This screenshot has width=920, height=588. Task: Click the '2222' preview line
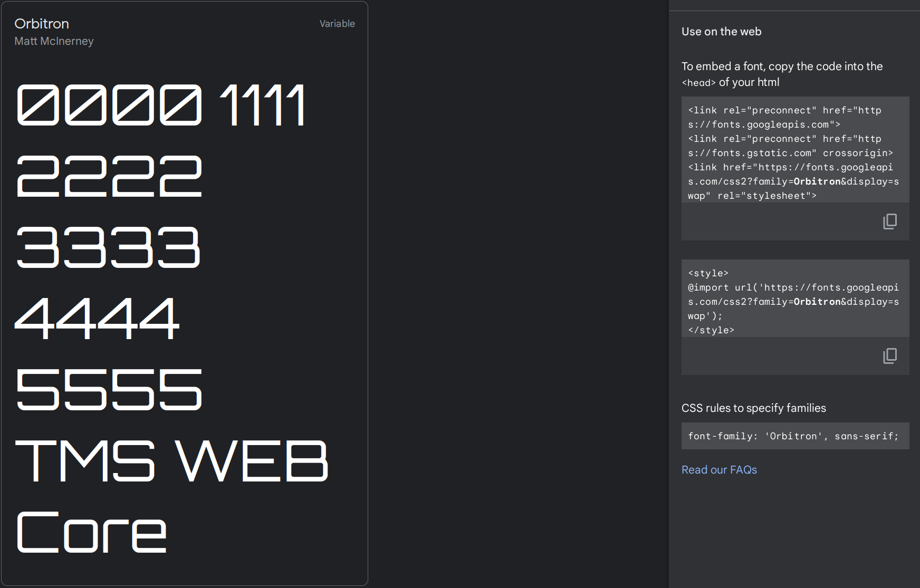pos(109,176)
